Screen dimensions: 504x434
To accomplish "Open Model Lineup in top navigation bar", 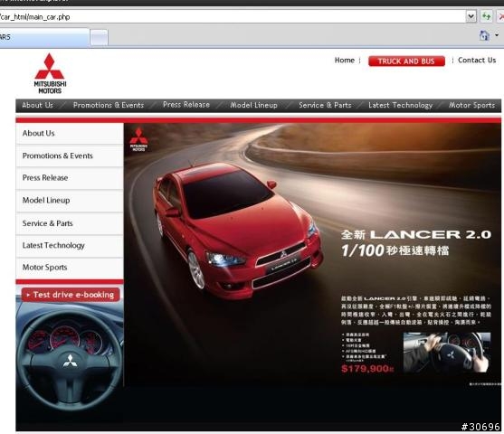I will click(253, 105).
